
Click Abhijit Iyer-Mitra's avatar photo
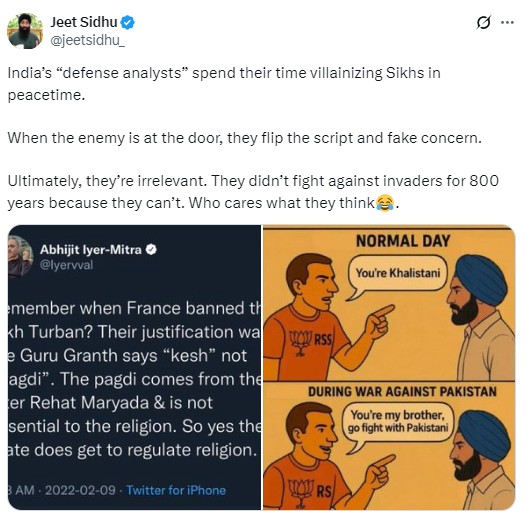(20, 256)
